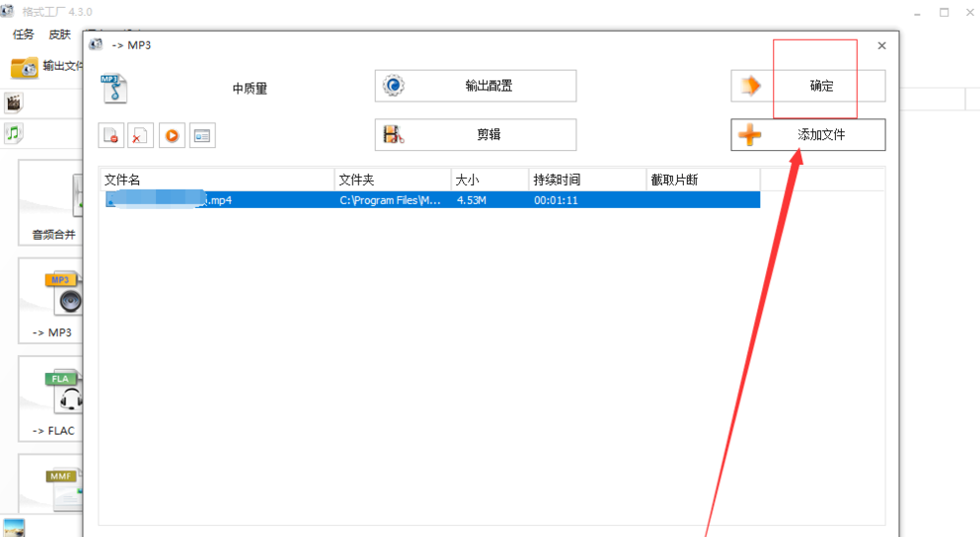Screen dimensions: 980x537
Task: Click the 截取片断 column header
Action: click(x=703, y=180)
